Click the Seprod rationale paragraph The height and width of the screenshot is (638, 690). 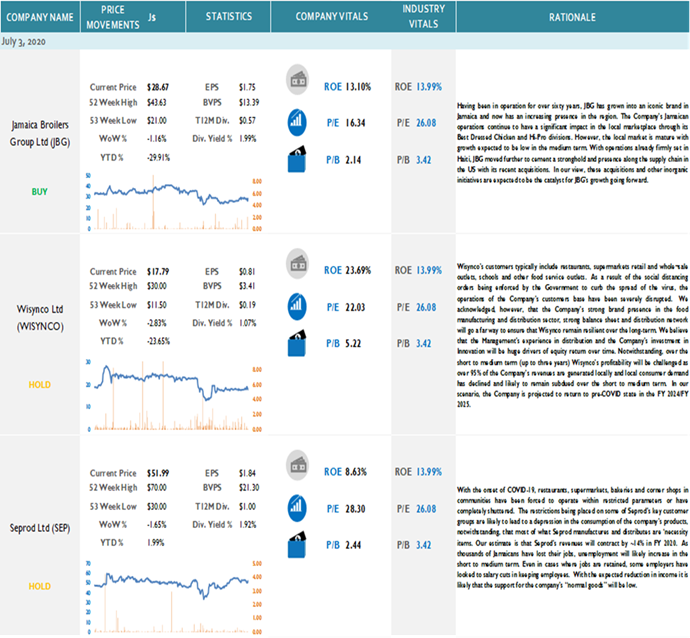(573, 537)
